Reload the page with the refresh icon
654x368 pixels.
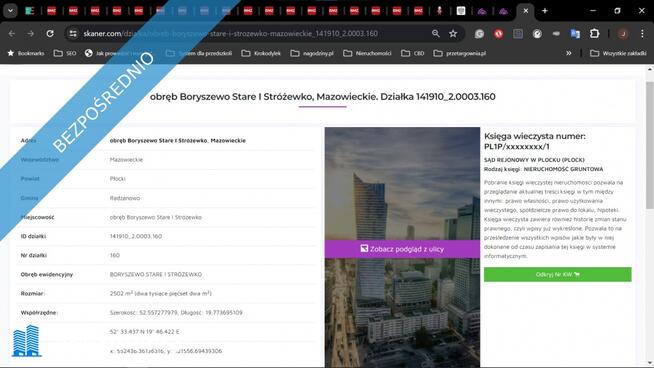pyautogui.click(x=50, y=34)
